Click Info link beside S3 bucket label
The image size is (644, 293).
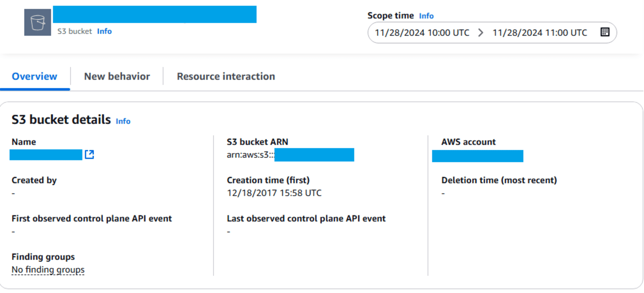tap(104, 31)
